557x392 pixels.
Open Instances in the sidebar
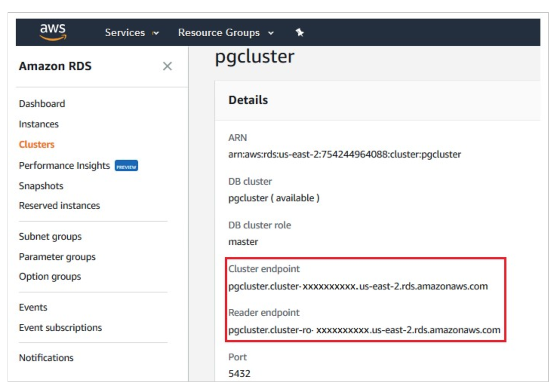(39, 124)
